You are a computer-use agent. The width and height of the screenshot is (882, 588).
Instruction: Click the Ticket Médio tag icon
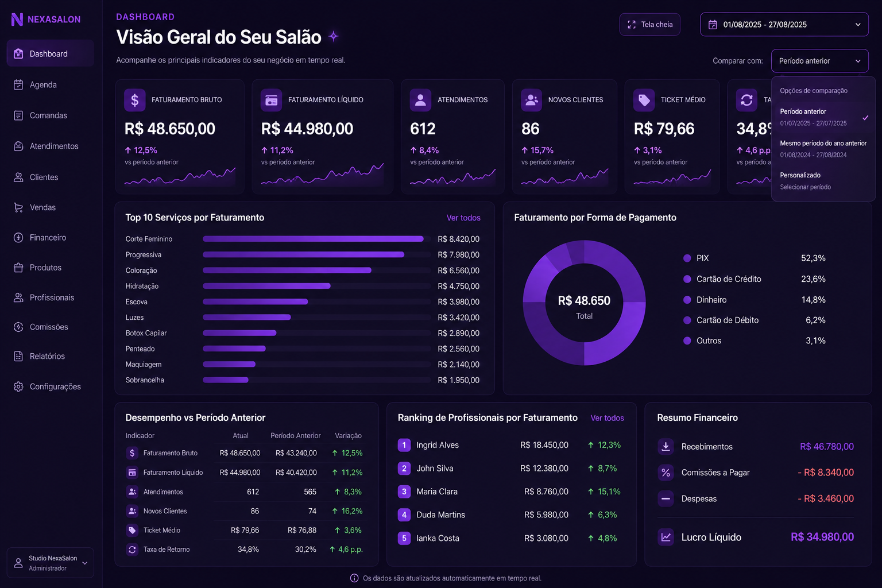(644, 100)
